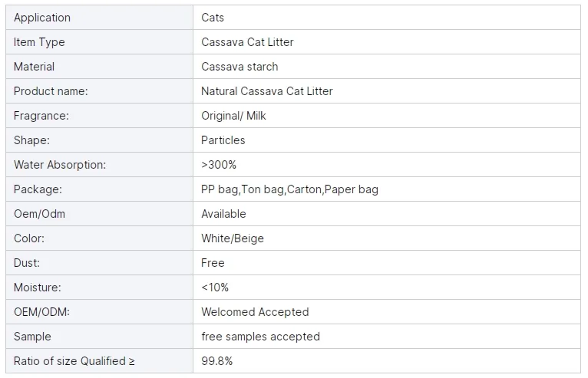Viewport: 588px width, 378px height.
Task: Click the "Product name:" label
Action: [51, 91]
